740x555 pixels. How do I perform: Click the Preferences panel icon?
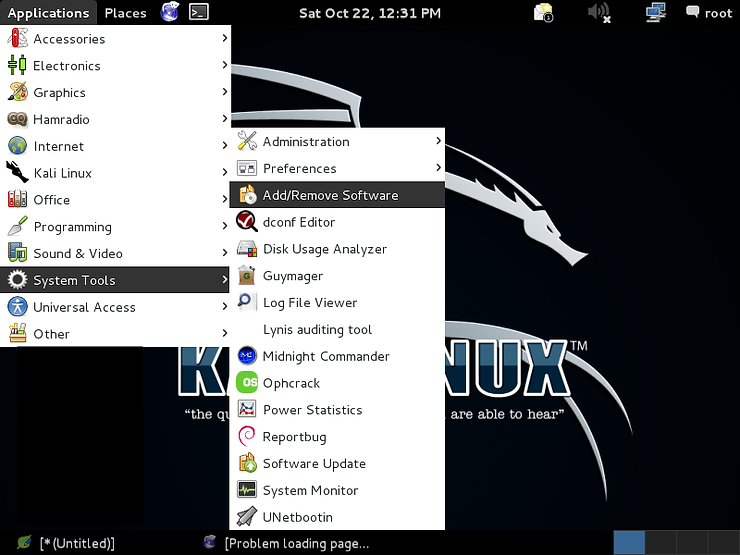[247, 168]
